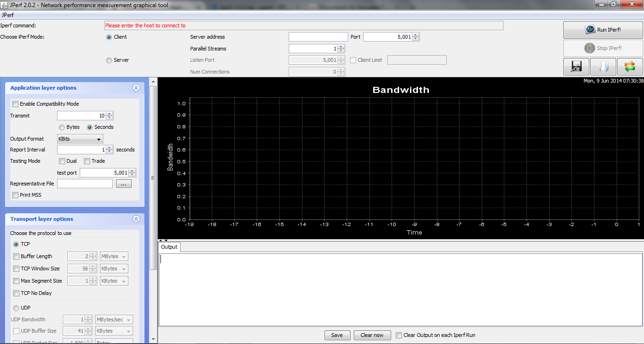Click the Transmit value field

tap(82, 116)
